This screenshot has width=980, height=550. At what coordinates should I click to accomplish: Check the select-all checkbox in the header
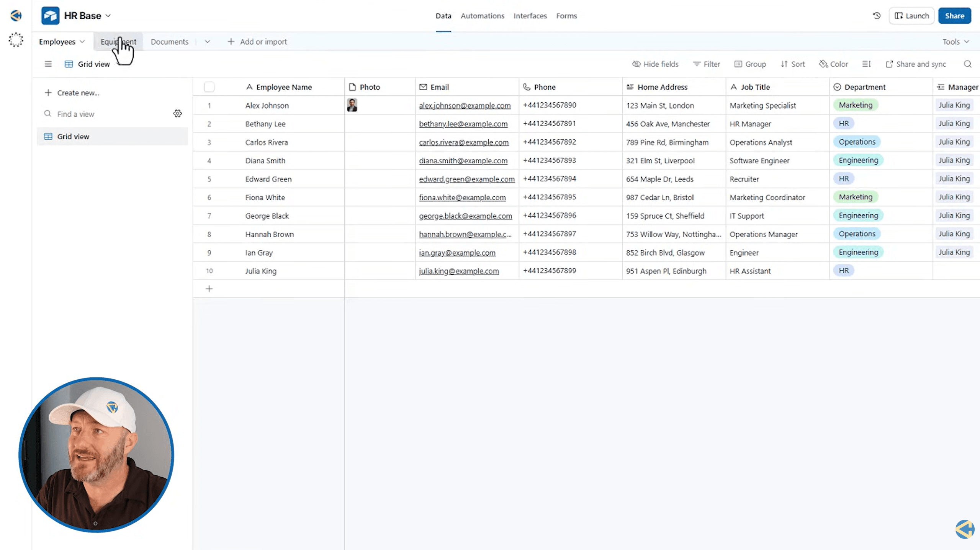click(x=209, y=87)
